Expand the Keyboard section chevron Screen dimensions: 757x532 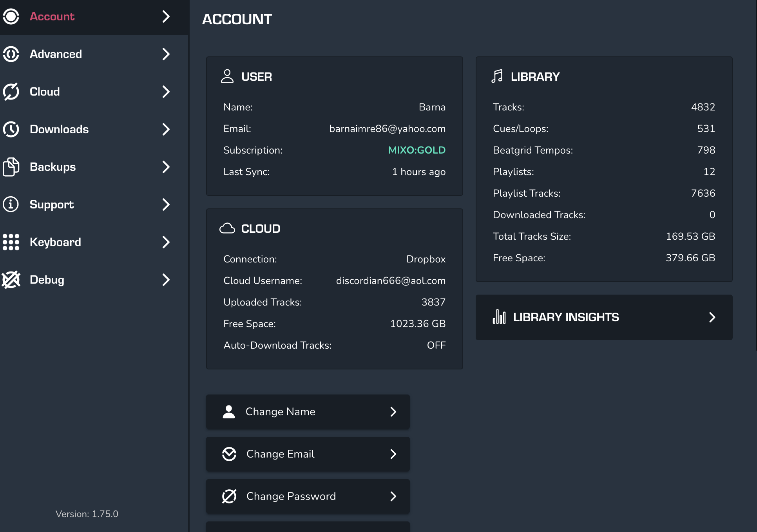click(166, 242)
